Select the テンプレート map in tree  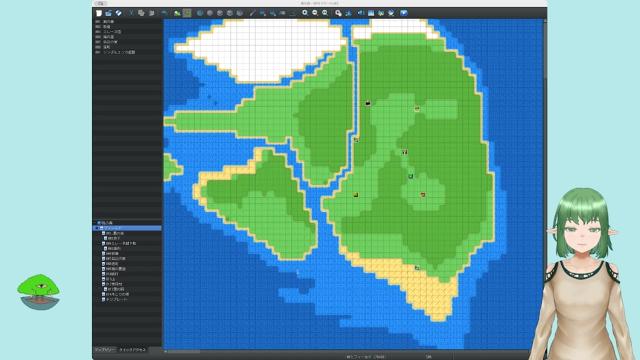click(116, 299)
